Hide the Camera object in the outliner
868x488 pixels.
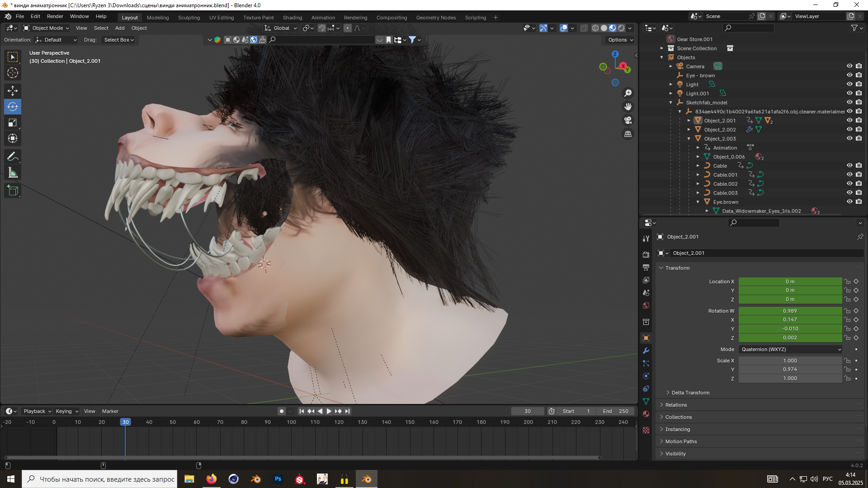click(x=849, y=66)
